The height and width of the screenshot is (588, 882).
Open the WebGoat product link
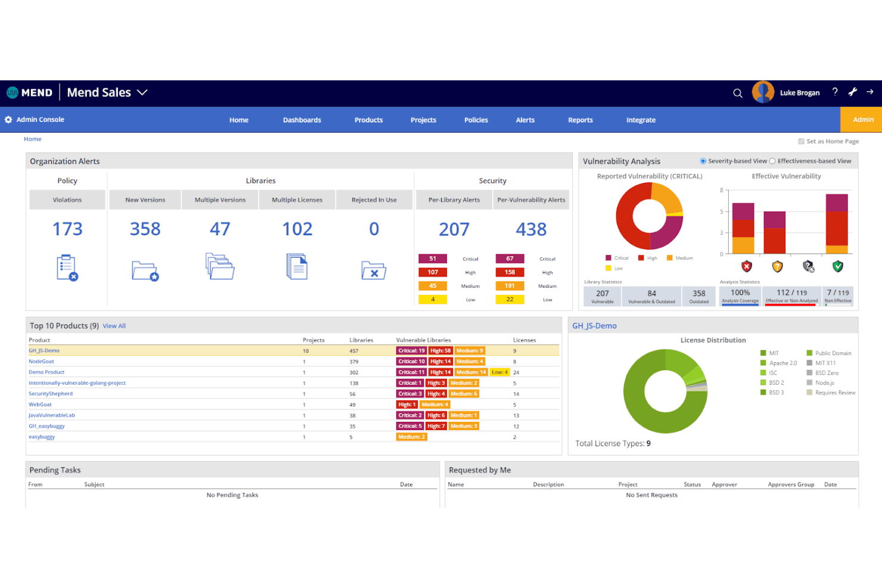(x=40, y=405)
